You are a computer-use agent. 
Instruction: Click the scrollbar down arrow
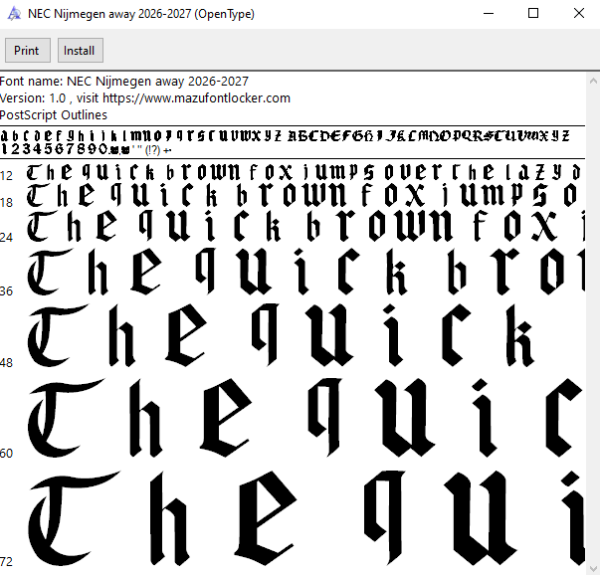pos(593,568)
